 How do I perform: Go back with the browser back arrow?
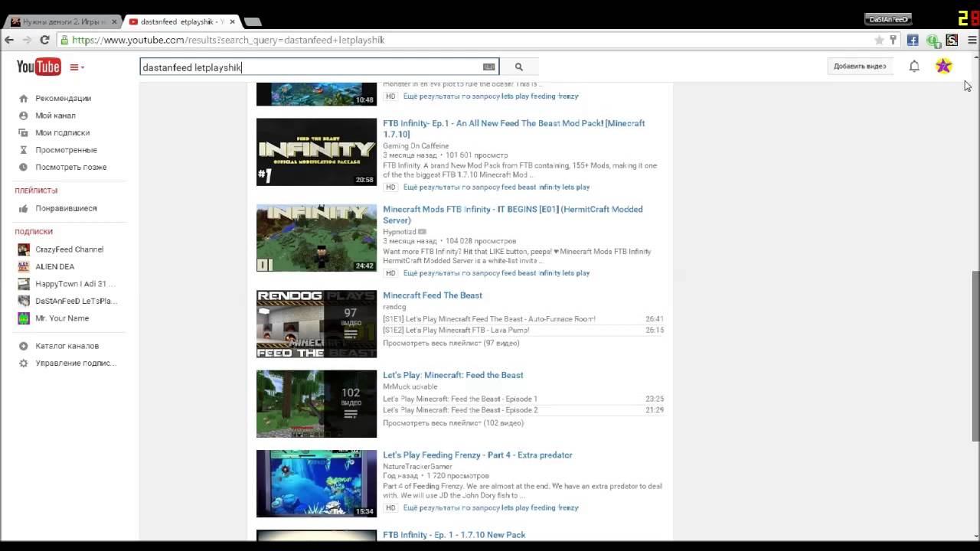coord(9,40)
